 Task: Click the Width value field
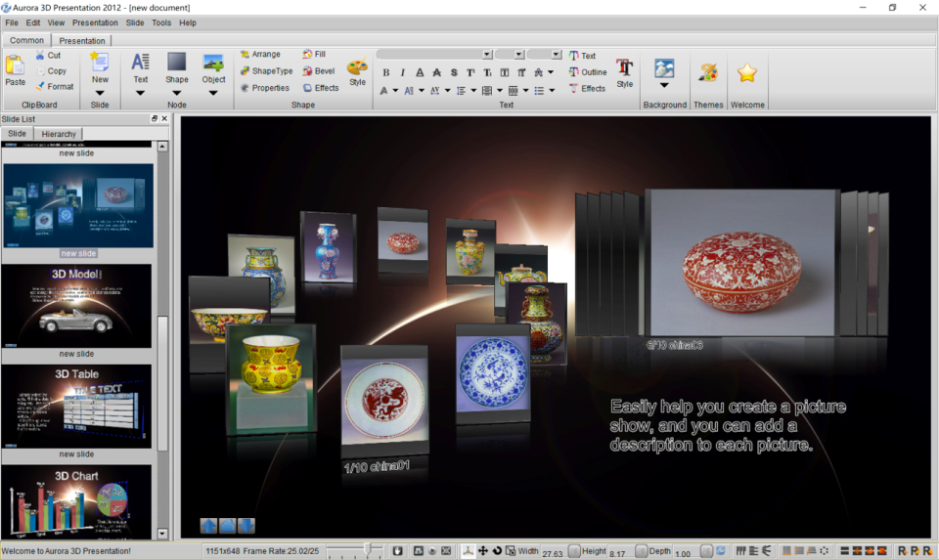[x=553, y=551]
